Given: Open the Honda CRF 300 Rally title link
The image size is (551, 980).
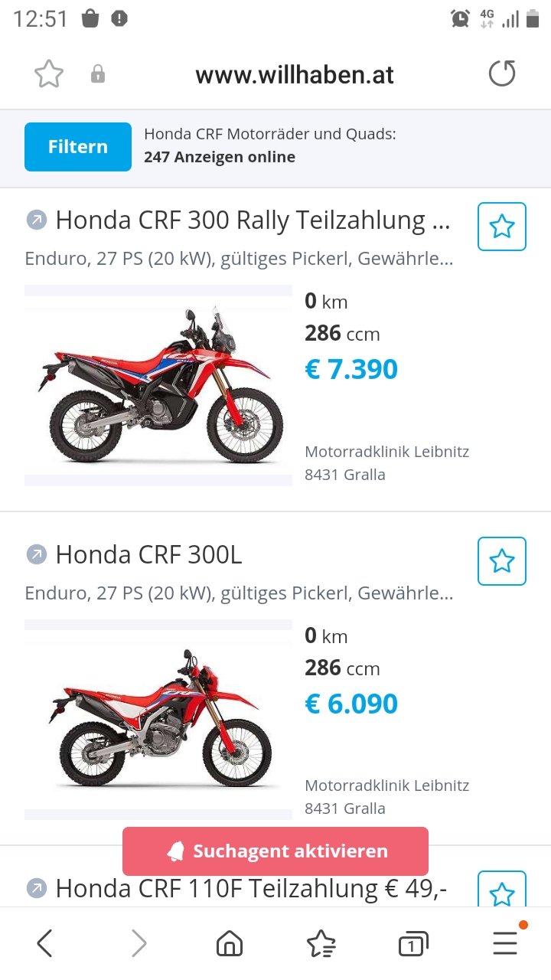Looking at the screenshot, I should (253, 220).
